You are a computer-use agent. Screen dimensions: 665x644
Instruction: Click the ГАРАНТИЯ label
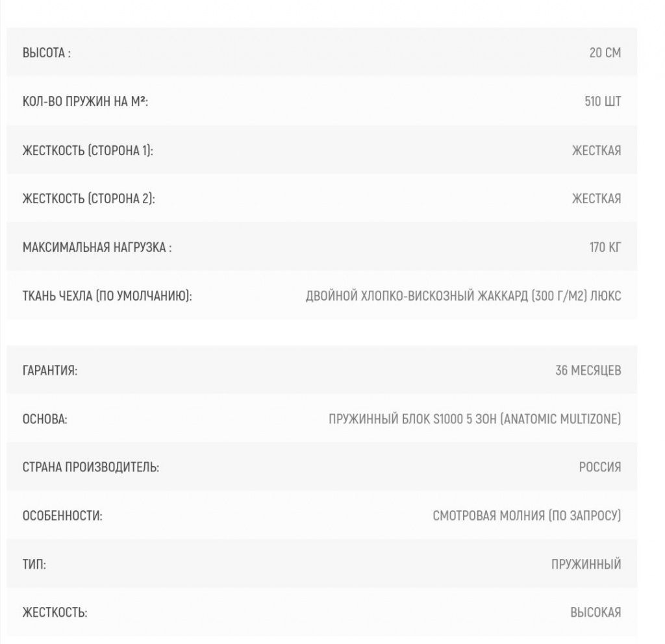click(50, 370)
